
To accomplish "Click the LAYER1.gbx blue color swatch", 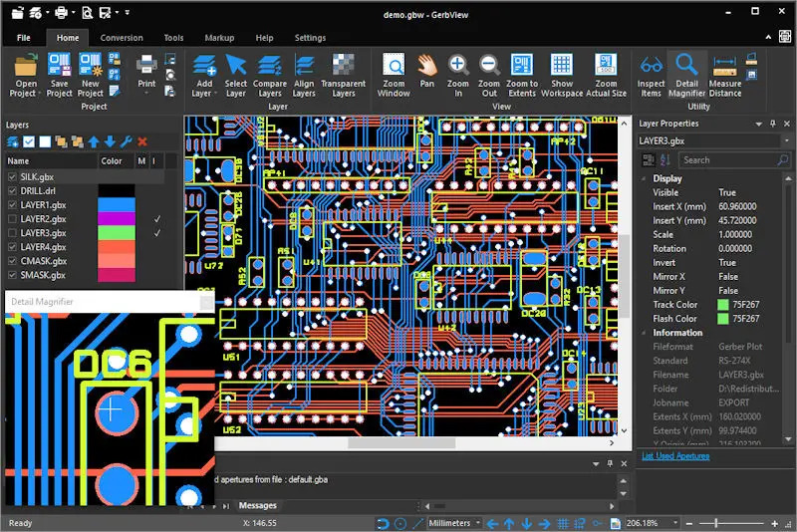I will coord(116,204).
